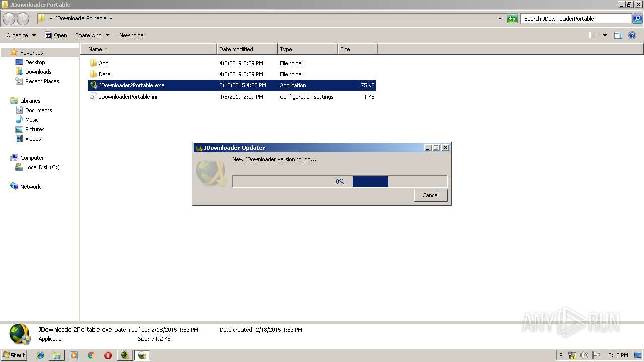Open Downloads in the navigation pane

[38, 72]
